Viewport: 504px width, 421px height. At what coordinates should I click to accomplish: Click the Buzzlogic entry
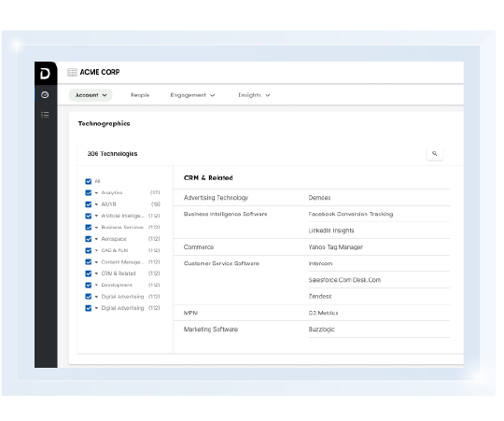pos(321,330)
